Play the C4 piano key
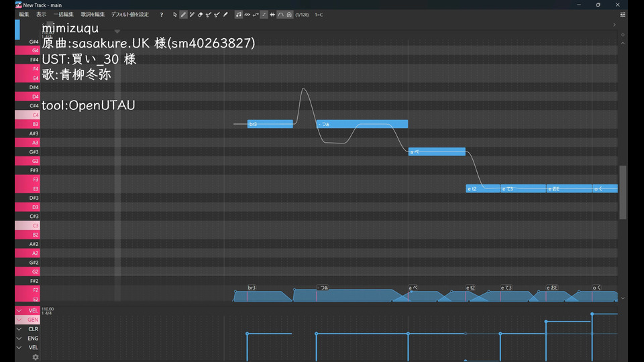 tap(27, 115)
